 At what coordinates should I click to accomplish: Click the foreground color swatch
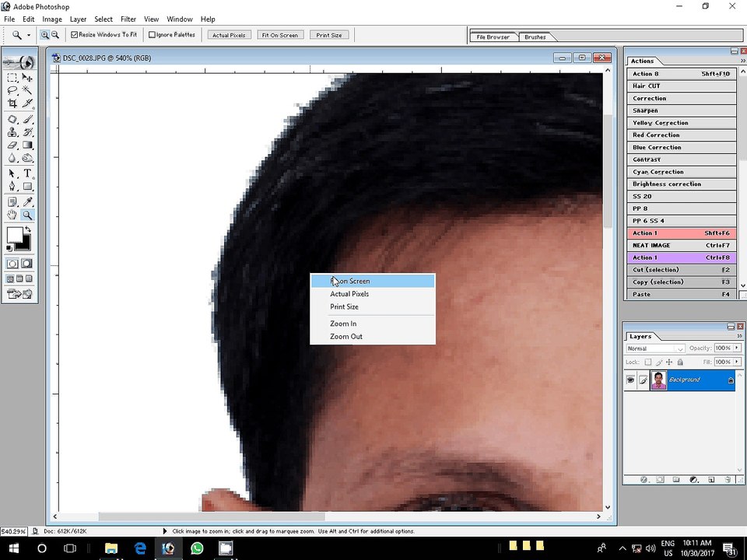[15, 235]
